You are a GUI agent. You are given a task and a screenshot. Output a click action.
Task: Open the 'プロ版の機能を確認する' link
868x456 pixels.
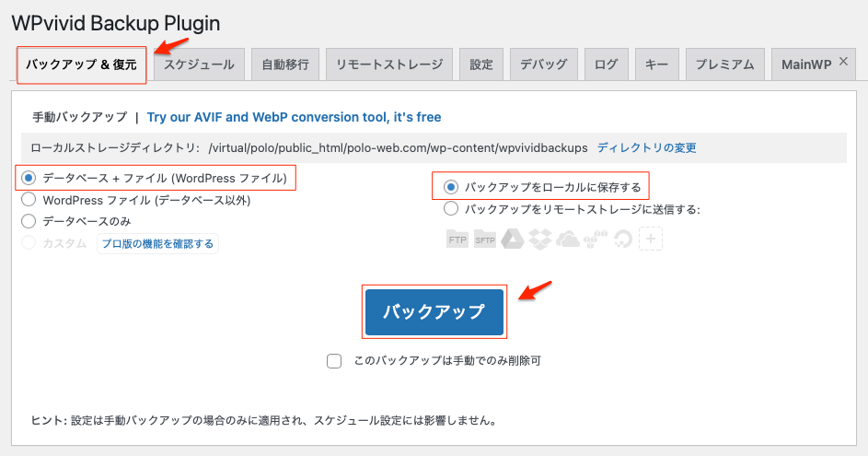click(157, 244)
